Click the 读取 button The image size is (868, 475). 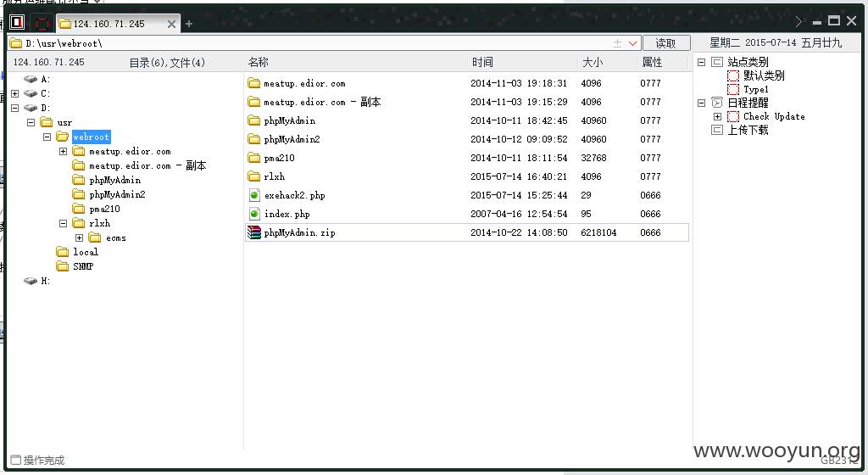point(666,43)
